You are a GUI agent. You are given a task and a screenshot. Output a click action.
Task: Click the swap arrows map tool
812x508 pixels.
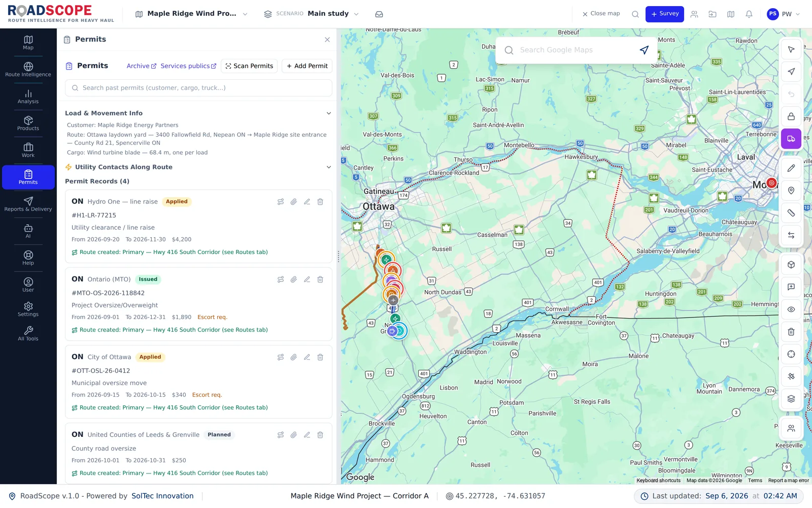(x=791, y=235)
